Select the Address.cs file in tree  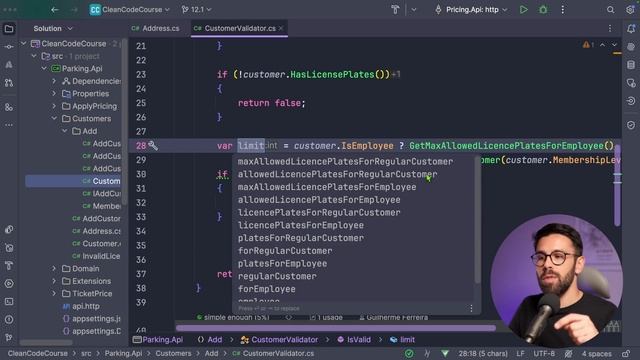[x=97, y=231]
